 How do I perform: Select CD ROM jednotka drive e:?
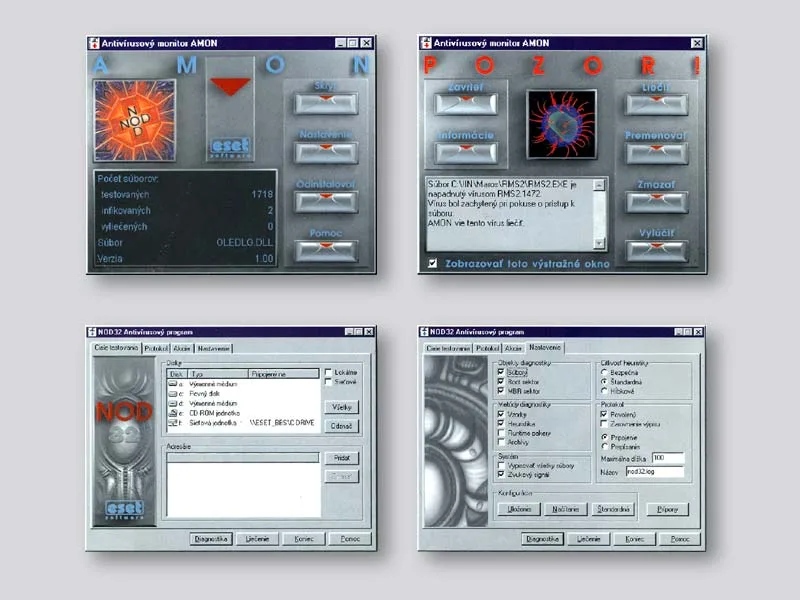point(243,413)
